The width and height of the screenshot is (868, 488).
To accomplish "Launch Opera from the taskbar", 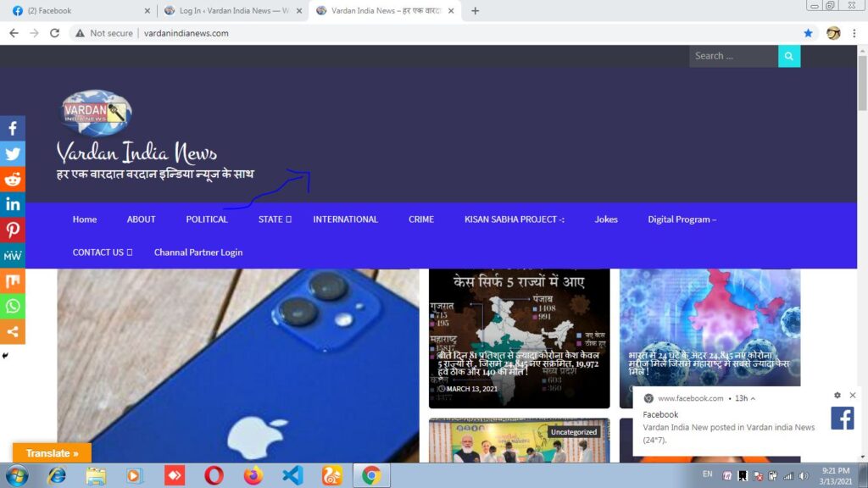I will click(x=214, y=476).
